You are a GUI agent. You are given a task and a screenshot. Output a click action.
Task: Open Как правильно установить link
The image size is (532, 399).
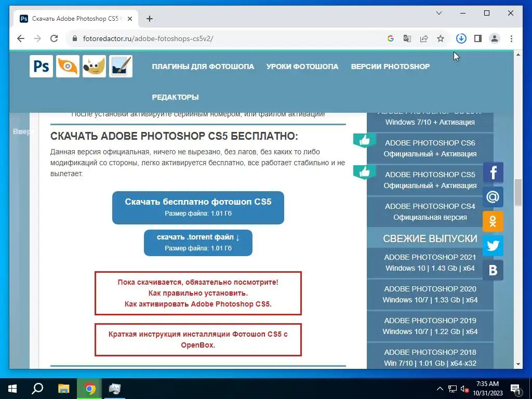[x=198, y=293]
